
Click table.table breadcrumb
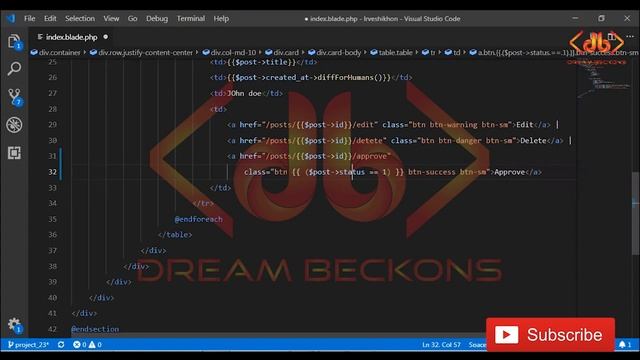[x=391, y=52]
